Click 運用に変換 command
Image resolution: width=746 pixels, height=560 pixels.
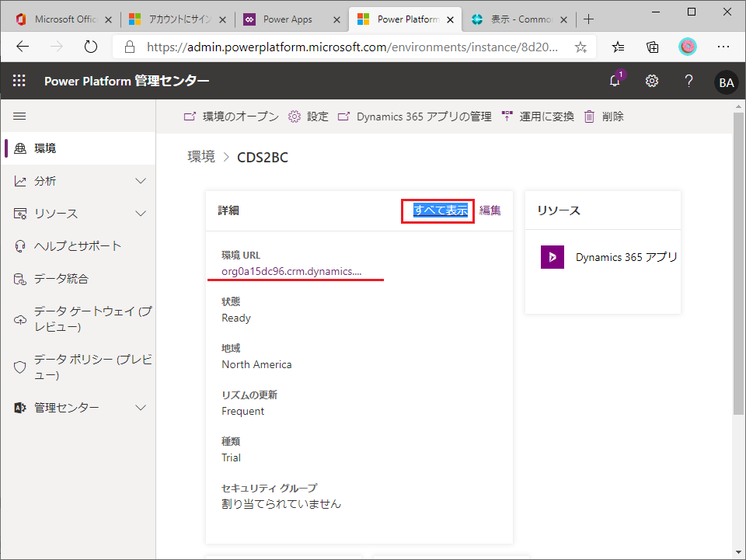[x=538, y=117]
